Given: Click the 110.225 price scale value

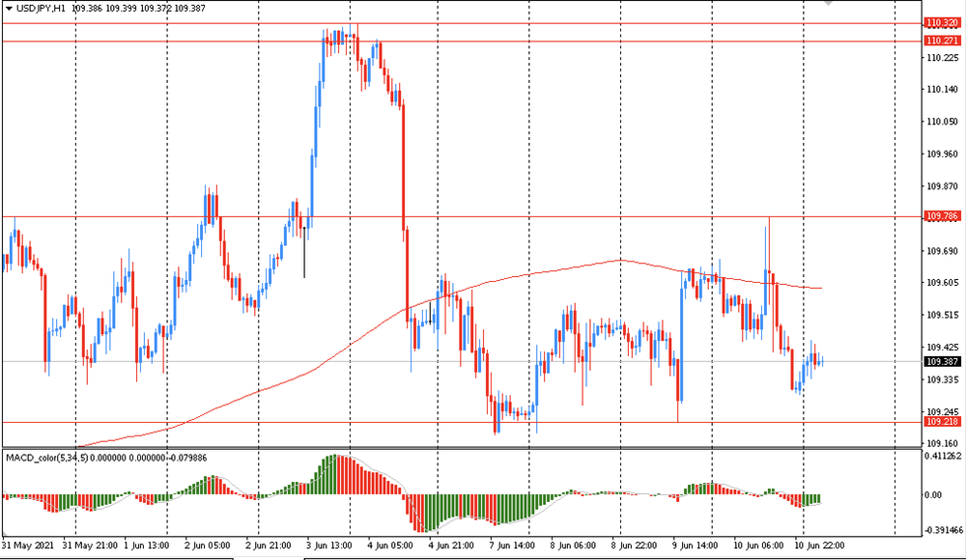Looking at the screenshot, I should point(943,58).
